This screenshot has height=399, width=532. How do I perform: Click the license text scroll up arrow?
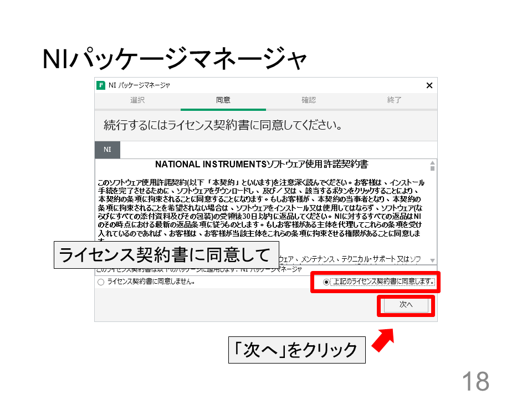(x=432, y=163)
